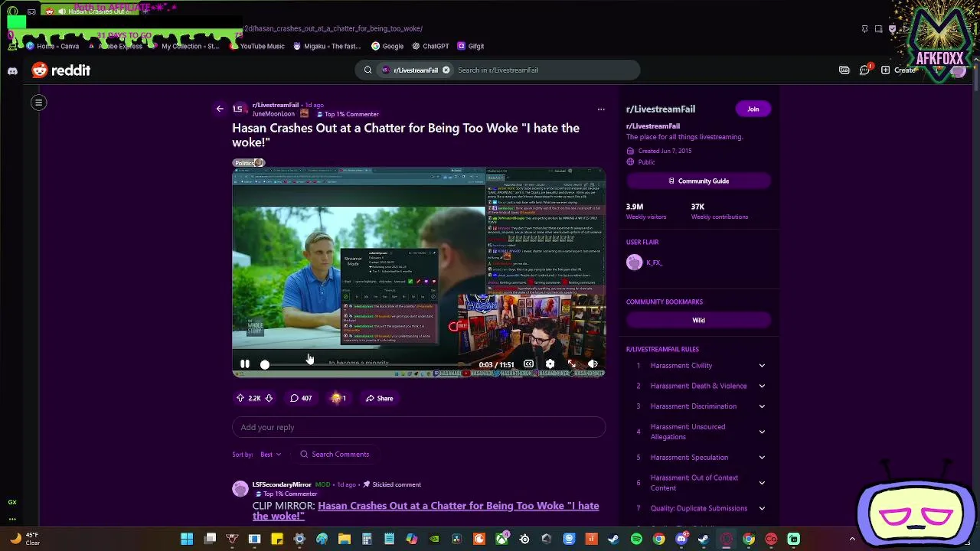The width and height of the screenshot is (980, 551).
Task: Click the Add your reply box
Action: 419,427
